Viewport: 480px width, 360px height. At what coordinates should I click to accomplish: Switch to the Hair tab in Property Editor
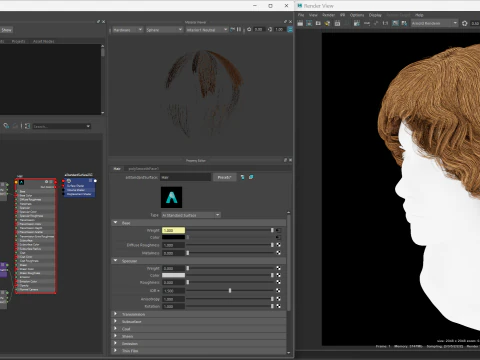[x=117, y=169]
